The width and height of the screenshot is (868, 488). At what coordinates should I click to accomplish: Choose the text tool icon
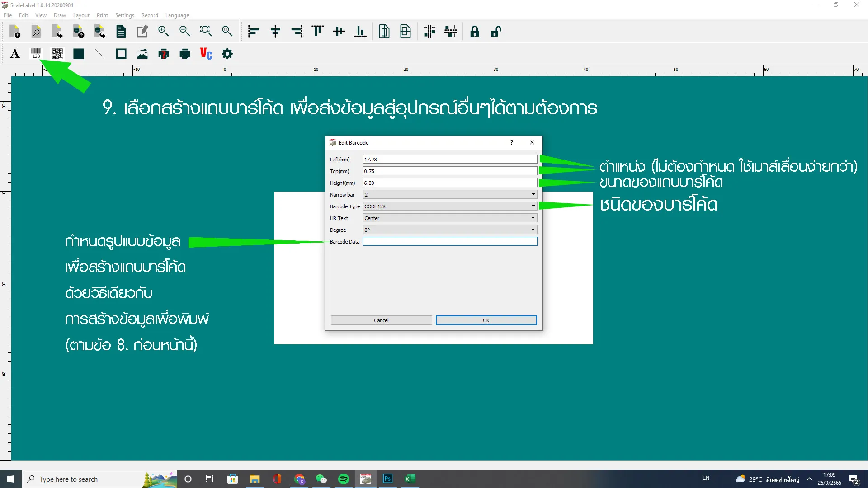click(x=15, y=54)
